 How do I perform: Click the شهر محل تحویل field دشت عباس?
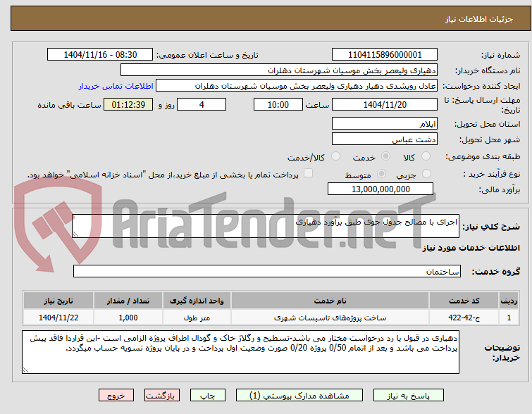point(385,139)
